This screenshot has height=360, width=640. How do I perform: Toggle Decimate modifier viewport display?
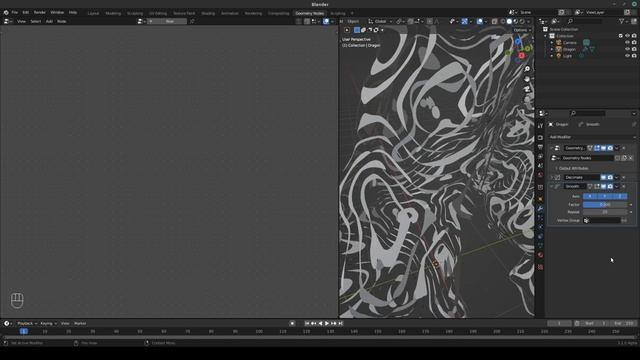603,177
